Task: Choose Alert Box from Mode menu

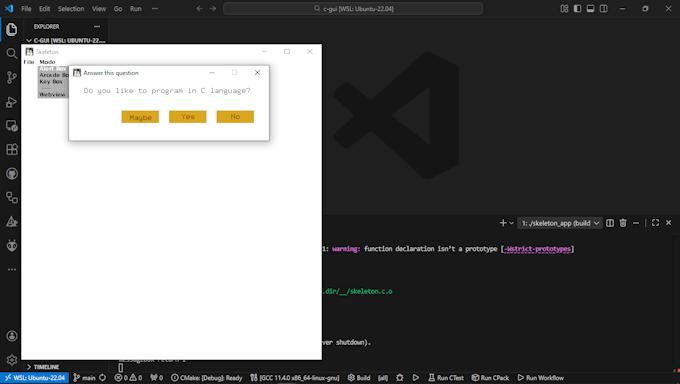Action: (x=53, y=69)
